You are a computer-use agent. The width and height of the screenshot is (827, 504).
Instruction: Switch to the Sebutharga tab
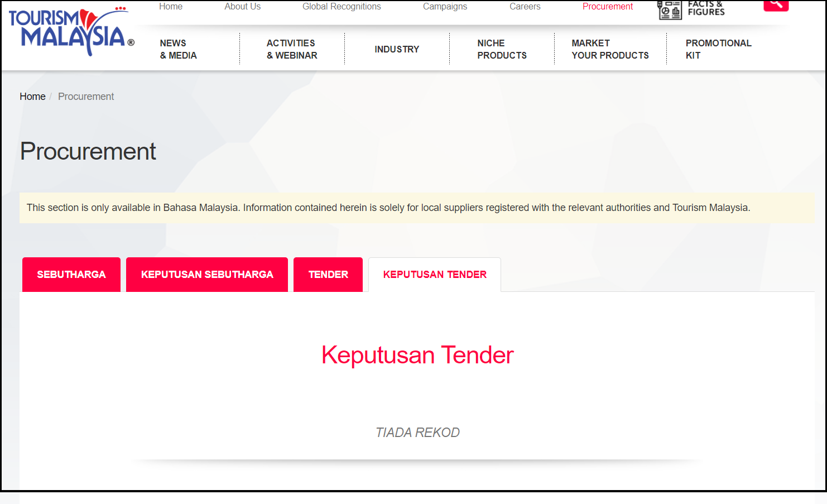[71, 275]
